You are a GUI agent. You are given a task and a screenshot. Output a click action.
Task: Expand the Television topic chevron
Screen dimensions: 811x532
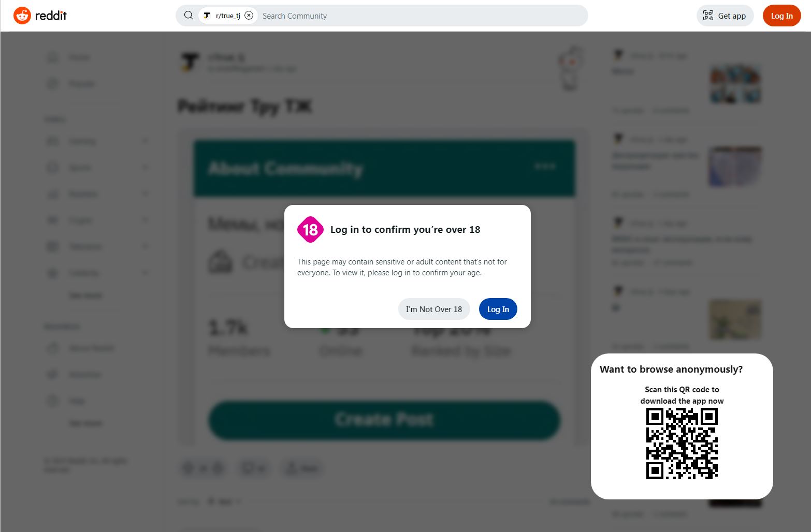point(145,246)
